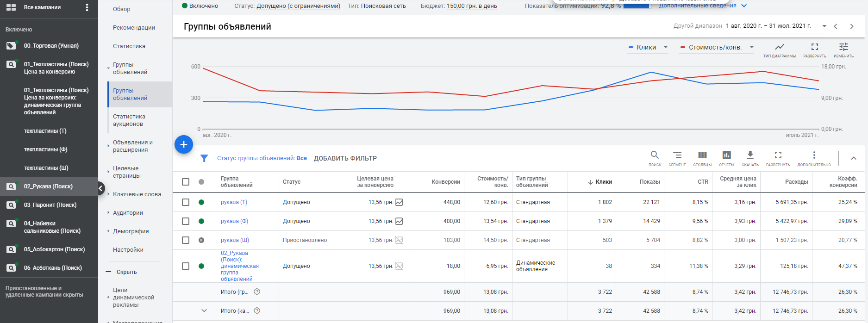Viewport: 868px width, 323px height.
Task: Sort table by Клики column header
Action: click(604, 182)
